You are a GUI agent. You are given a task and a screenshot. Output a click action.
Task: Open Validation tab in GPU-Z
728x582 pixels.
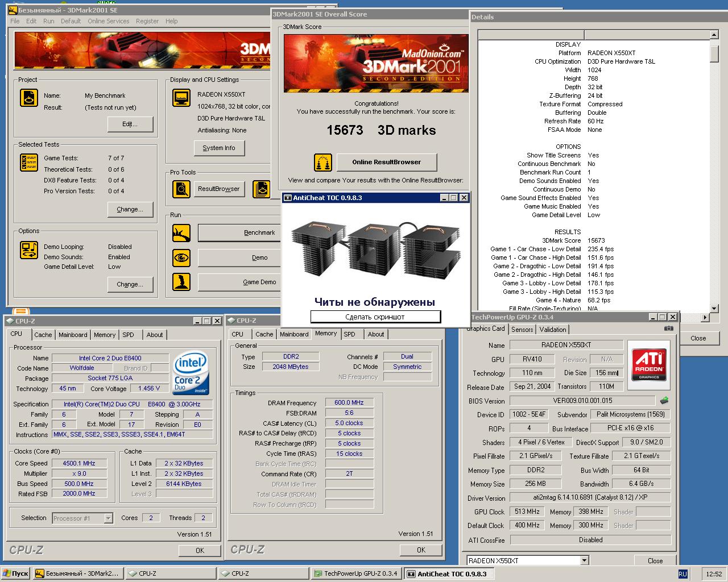(x=553, y=330)
